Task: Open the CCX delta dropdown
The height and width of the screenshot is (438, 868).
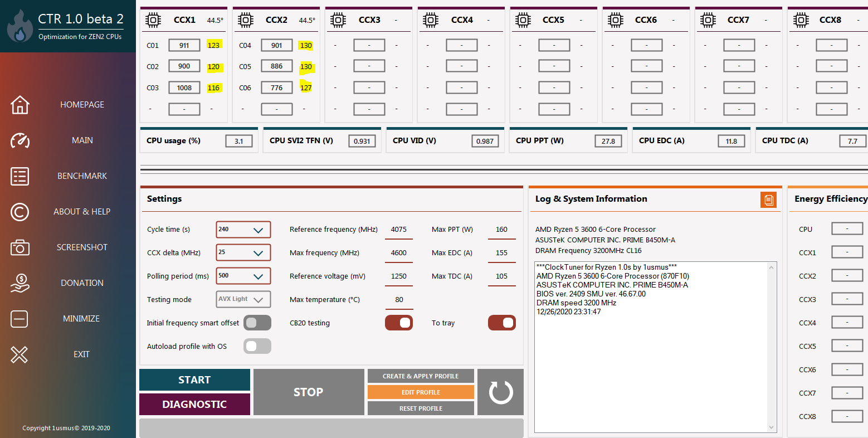Action: [x=243, y=252]
